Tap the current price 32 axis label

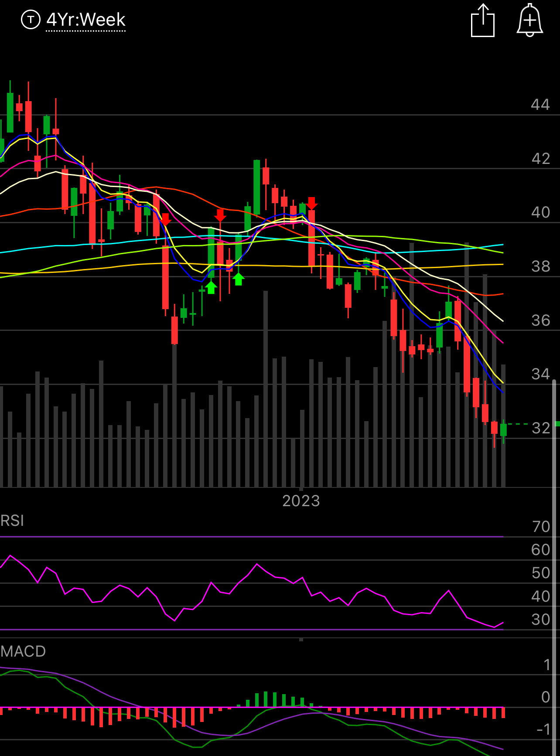pyautogui.click(x=541, y=428)
